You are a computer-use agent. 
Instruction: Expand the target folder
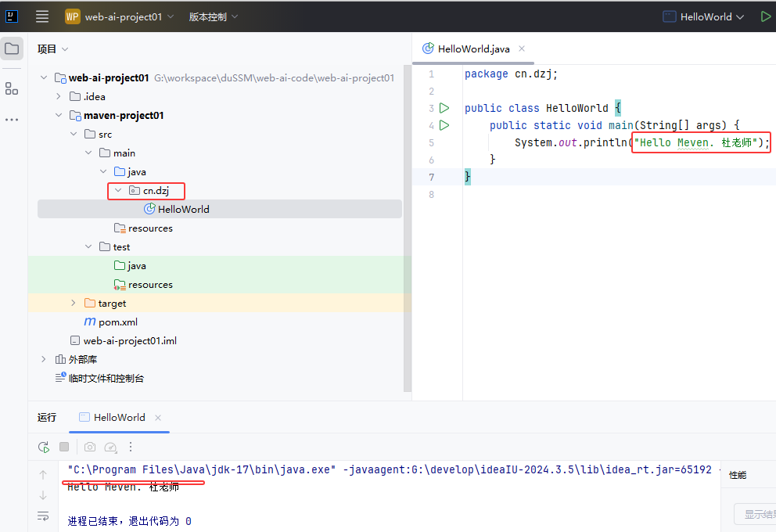[x=74, y=303]
